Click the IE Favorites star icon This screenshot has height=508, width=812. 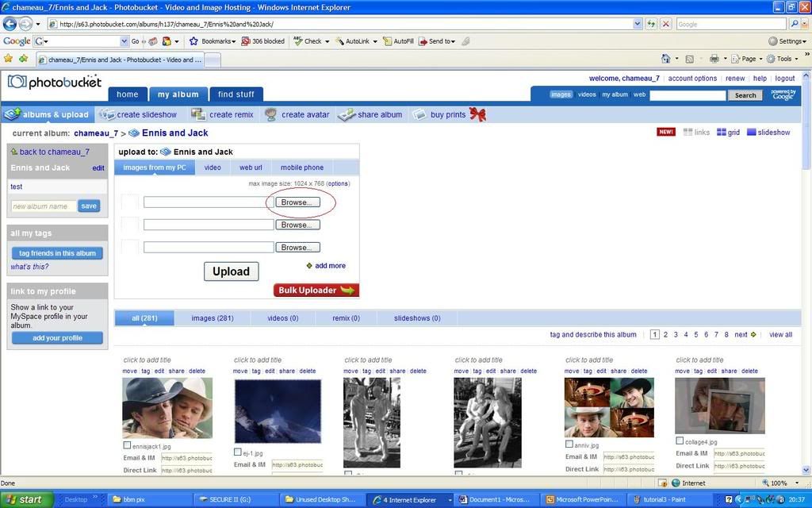(8, 59)
